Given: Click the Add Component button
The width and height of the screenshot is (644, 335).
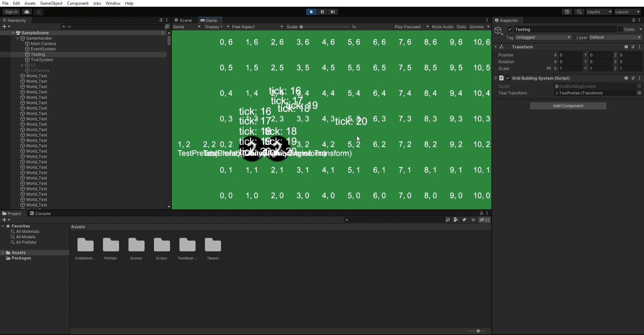Looking at the screenshot, I should click(x=568, y=106).
